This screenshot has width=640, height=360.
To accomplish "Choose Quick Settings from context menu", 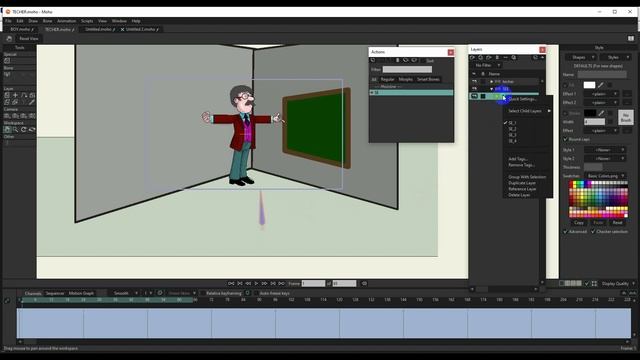I will (x=522, y=99).
